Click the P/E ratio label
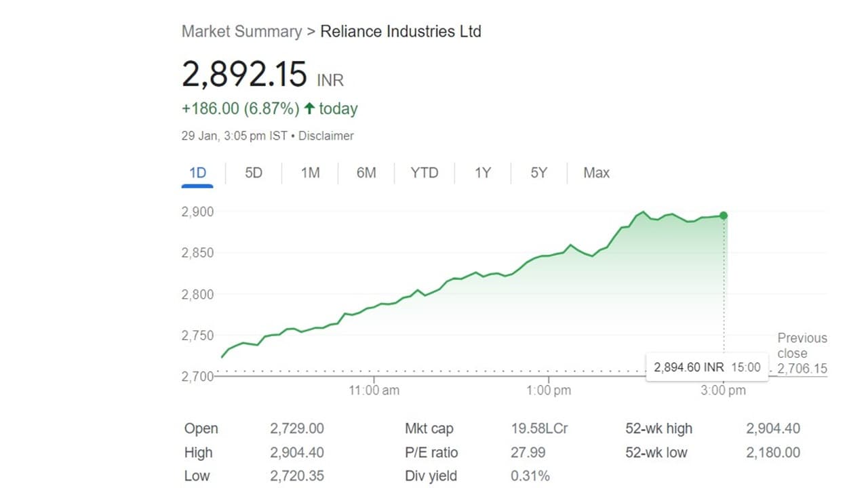The height and width of the screenshot is (488, 868). tap(431, 453)
